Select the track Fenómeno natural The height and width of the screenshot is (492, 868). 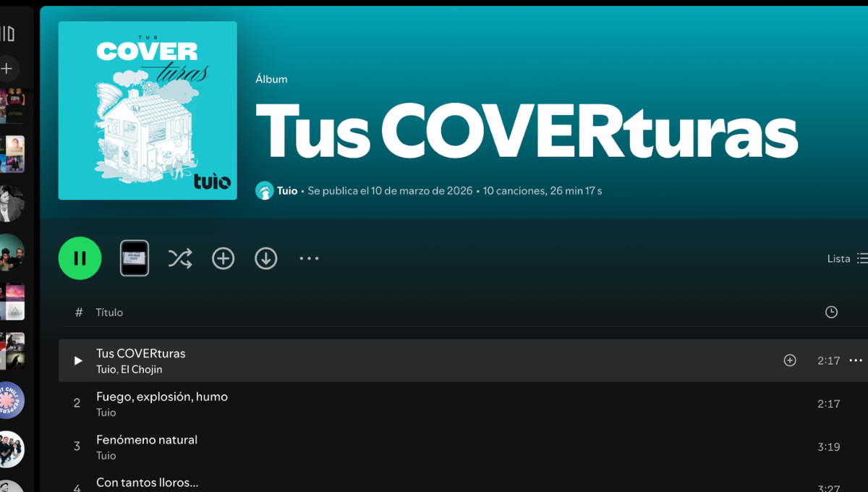tap(147, 440)
